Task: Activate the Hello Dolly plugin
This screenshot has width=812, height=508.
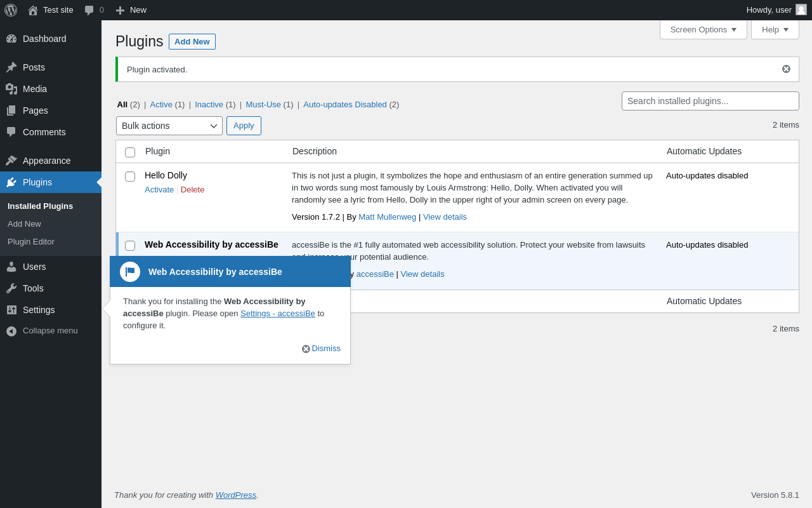Action: (159, 190)
